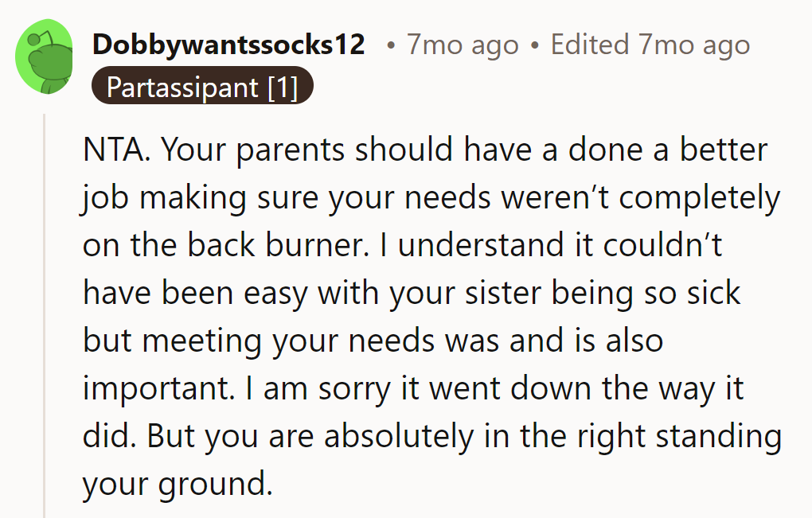The image size is (812, 518).
Task: Click the "7mo ago" comment timestamp
Action: coord(463,45)
